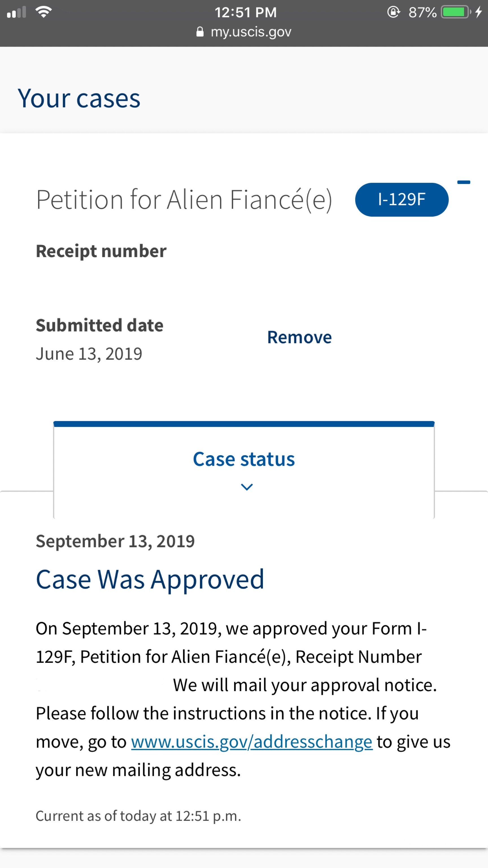Click the I-129F form badge
The width and height of the screenshot is (488, 868).
(x=402, y=199)
